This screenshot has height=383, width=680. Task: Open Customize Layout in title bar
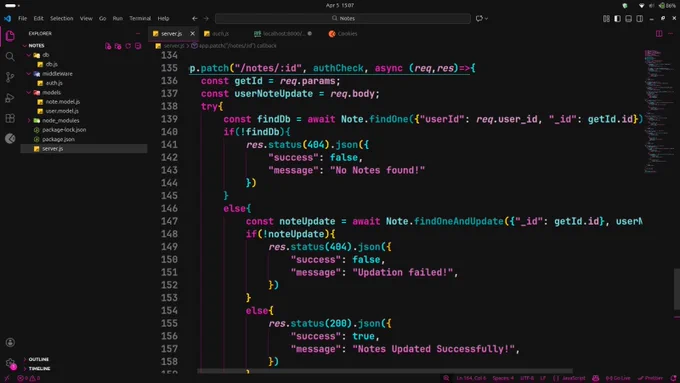pyautogui.click(x=606, y=19)
